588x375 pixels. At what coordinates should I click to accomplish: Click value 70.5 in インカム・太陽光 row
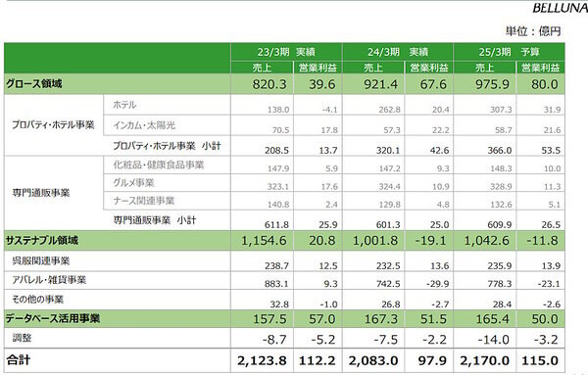[x=280, y=130]
